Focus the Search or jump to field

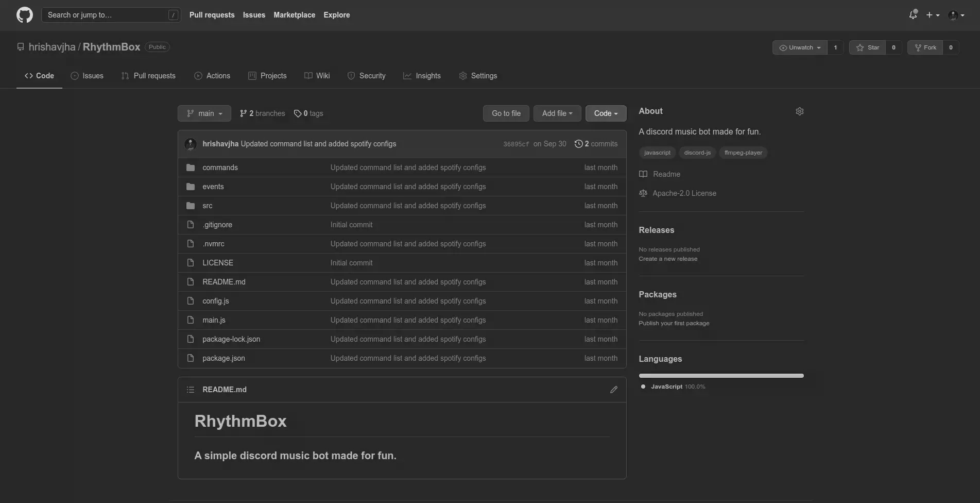[x=111, y=15]
